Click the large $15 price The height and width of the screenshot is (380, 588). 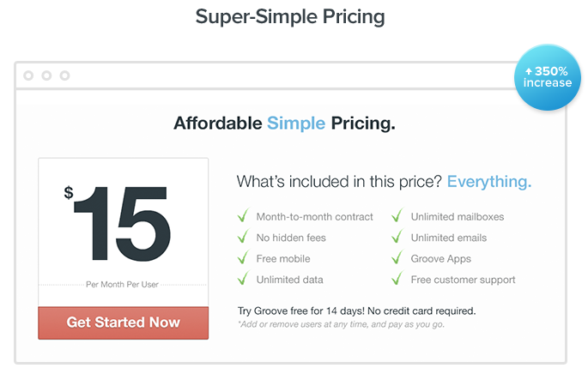[x=117, y=223]
